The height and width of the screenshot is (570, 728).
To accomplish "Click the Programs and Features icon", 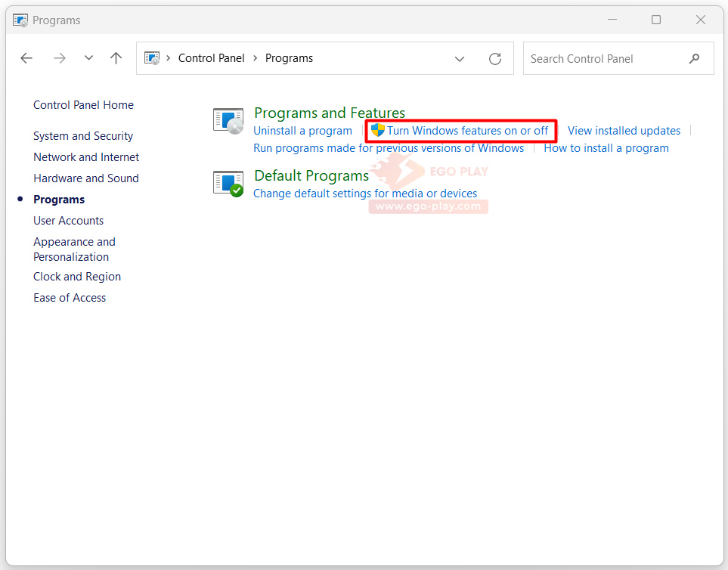I will (228, 121).
